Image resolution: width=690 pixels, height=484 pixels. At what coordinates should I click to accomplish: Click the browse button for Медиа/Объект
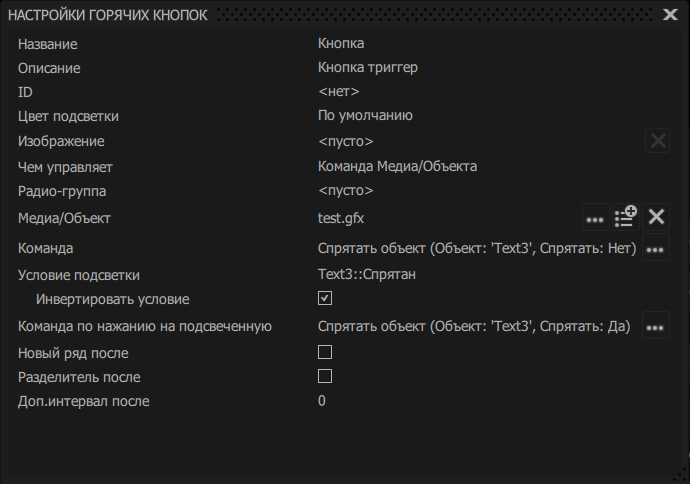point(595,217)
